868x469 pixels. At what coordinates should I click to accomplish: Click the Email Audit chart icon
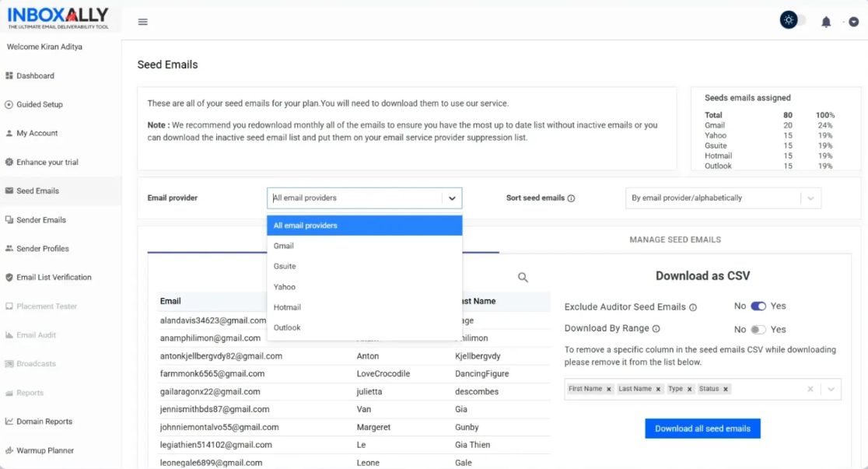point(9,334)
